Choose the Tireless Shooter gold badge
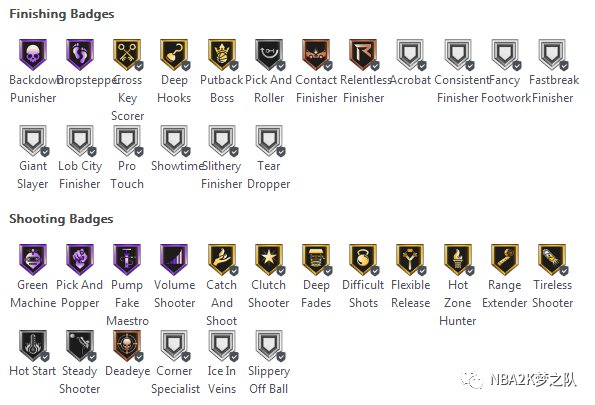The width and height of the screenshot is (595, 405). (x=553, y=260)
